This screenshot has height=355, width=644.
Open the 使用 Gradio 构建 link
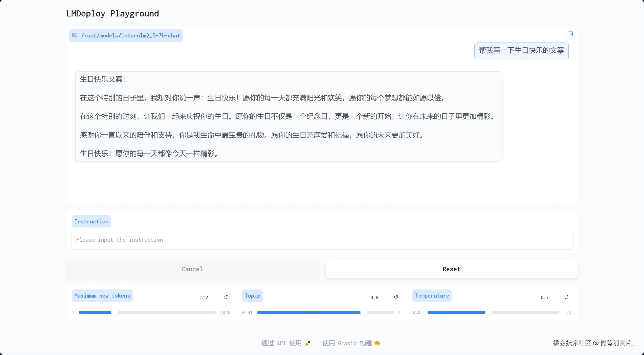[x=347, y=343]
